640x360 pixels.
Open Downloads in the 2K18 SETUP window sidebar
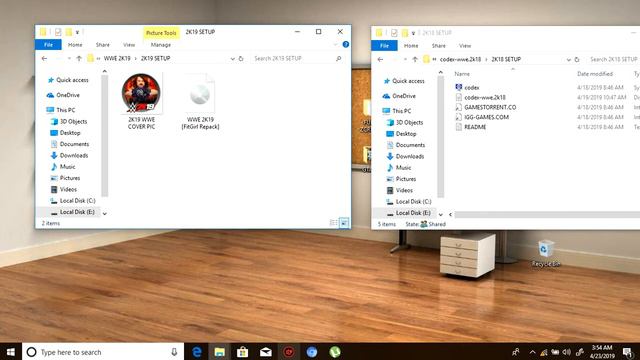[x=405, y=156]
